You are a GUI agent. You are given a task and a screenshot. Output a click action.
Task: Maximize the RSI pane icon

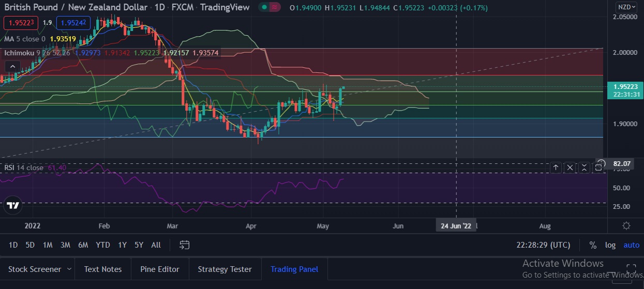point(599,167)
